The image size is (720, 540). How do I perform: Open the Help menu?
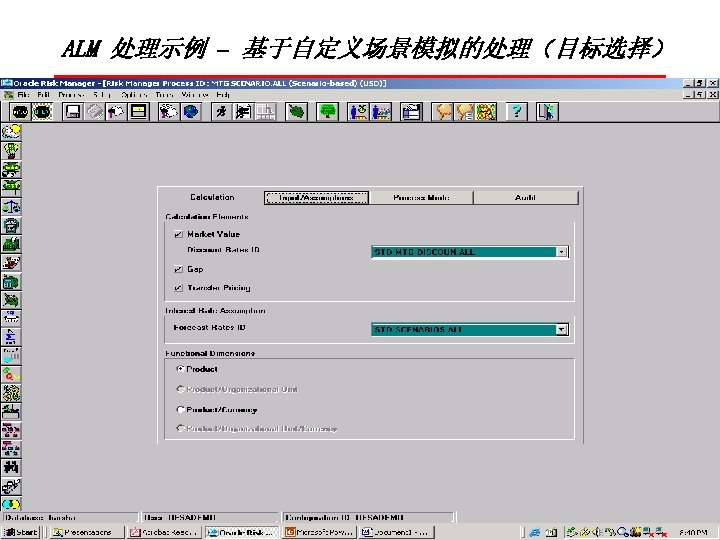point(223,95)
